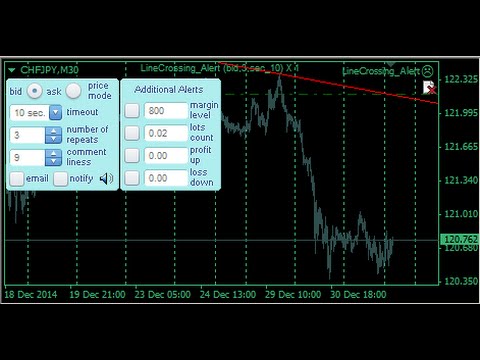Click the loss down value field
The height and width of the screenshot is (360, 480).
(166, 178)
